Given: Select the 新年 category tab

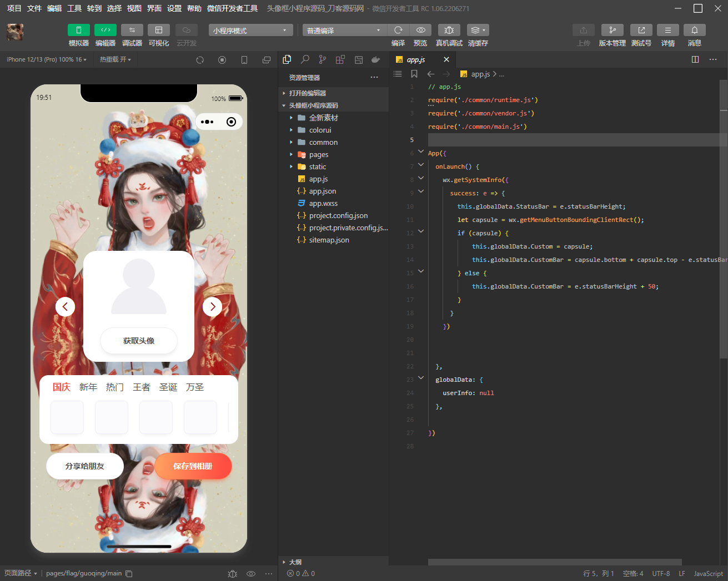Looking at the screenshot, I should click(88, 387).
